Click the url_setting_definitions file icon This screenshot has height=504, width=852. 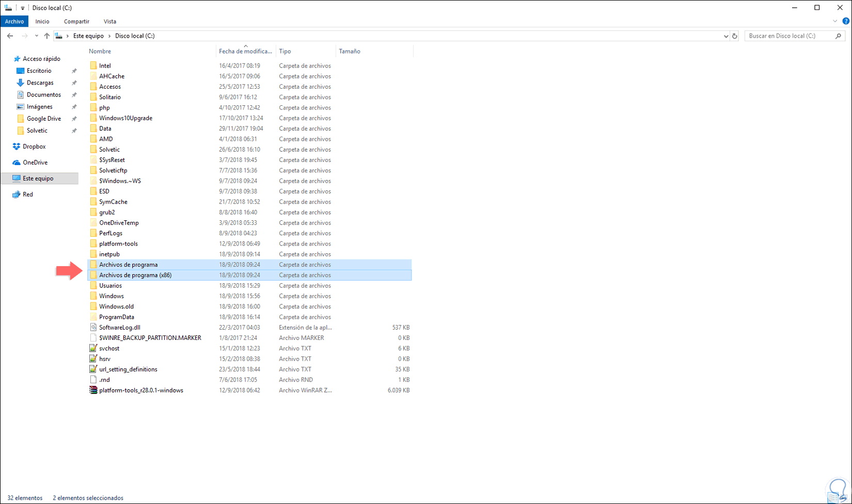tap(93, 369)
